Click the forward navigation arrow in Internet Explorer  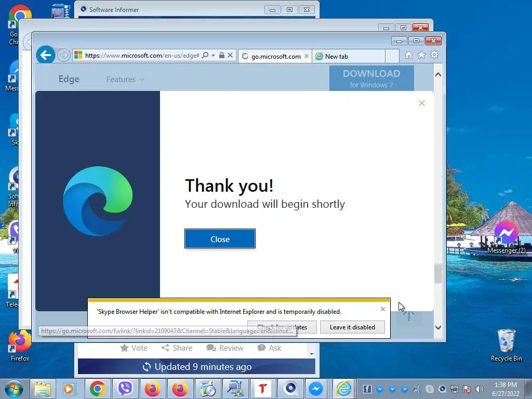(63, 55)
